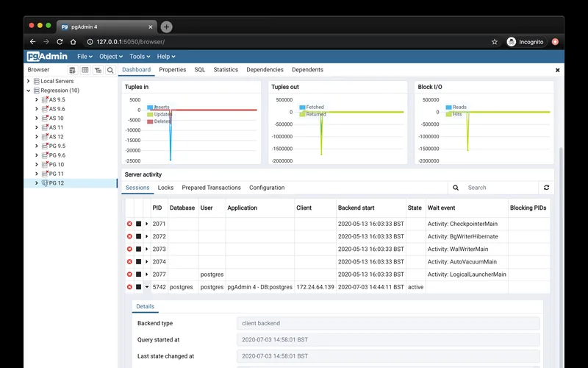
Task: Open the Statistics tab
Action: [x=226, y=70]
